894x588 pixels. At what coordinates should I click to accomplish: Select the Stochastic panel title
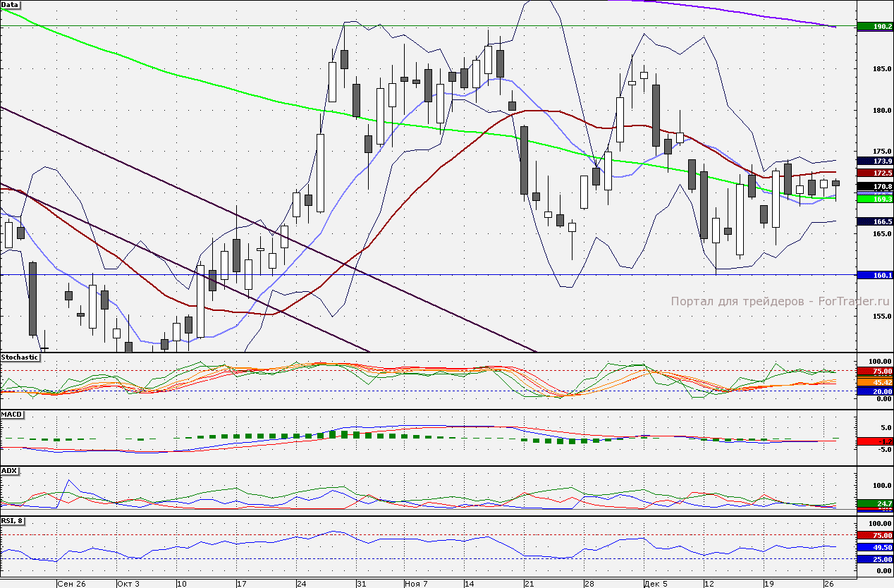[20, 357]
